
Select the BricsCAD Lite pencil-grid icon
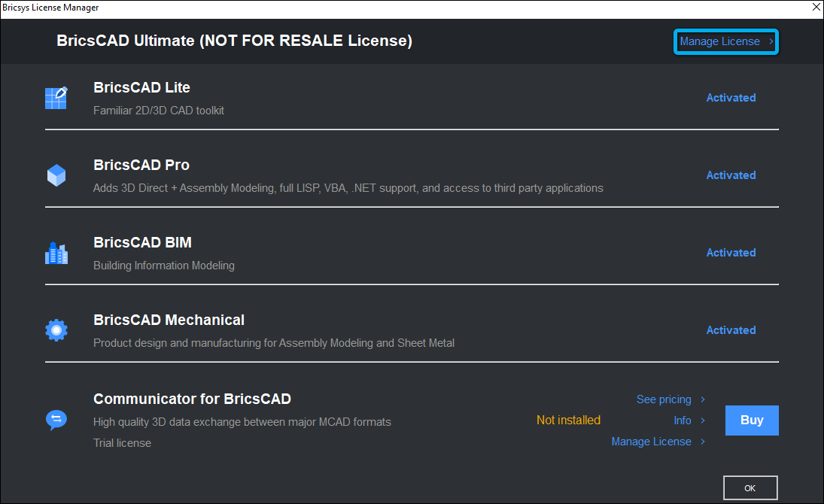pos(56,97)
